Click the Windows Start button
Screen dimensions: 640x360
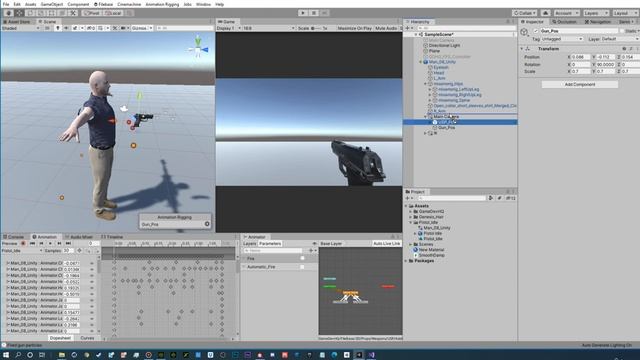click(x=6, y=355)
